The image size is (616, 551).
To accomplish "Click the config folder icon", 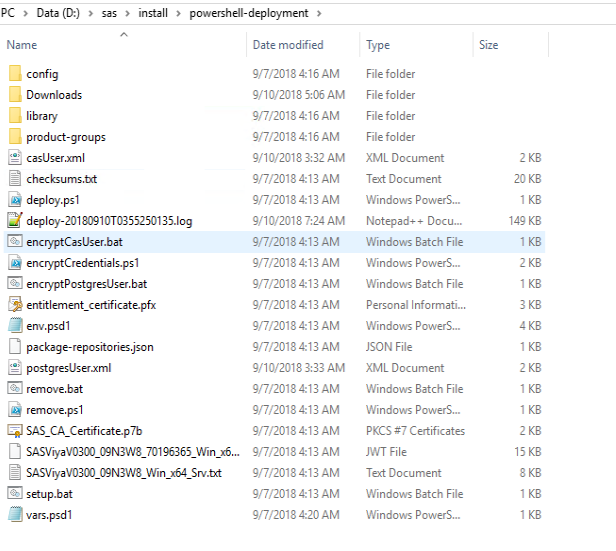I will click(15, 73).
